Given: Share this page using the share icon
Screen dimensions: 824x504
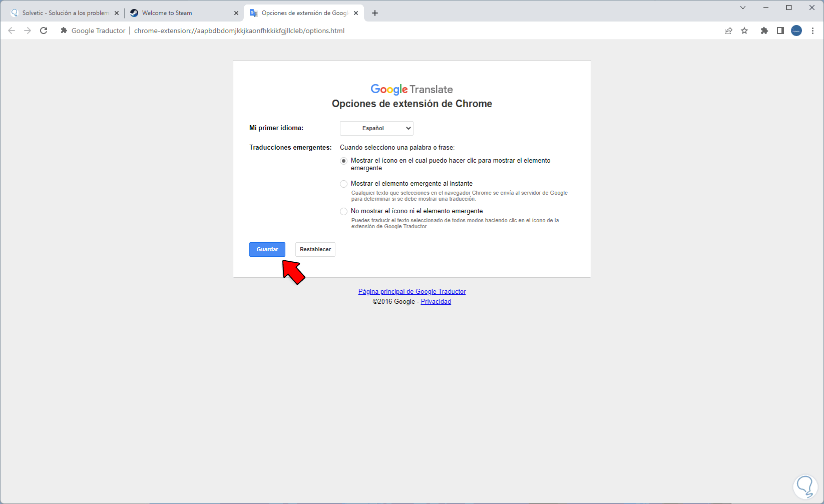Looking at the screenshot, I should (x=728, y=31).
